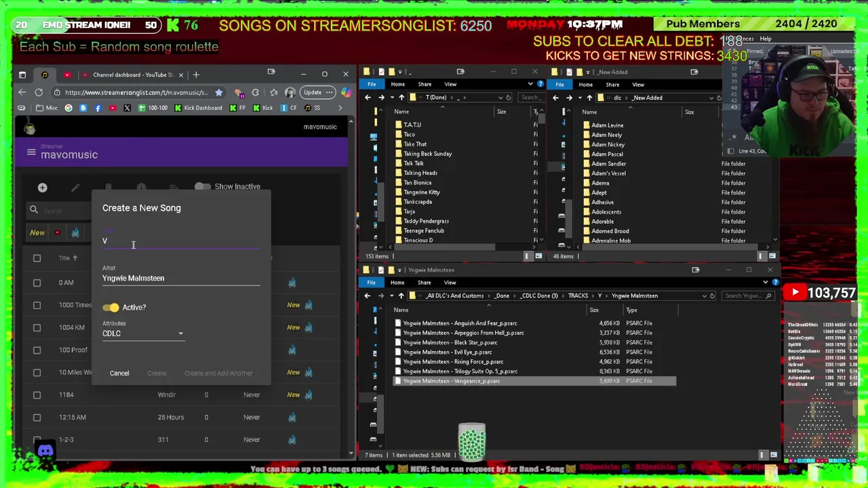Click the red YouTube filter icon next to New
The height and width of the screenshot is (488, 868).
click(57, 232)
